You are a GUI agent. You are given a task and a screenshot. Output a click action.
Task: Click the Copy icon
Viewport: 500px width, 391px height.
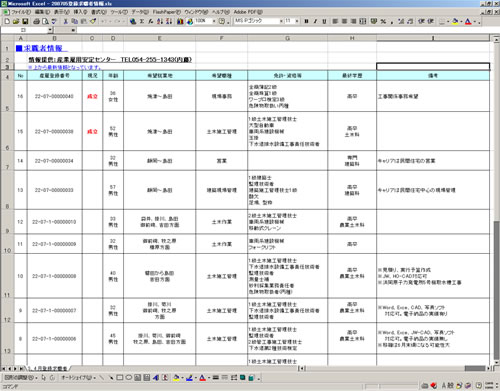75,21
